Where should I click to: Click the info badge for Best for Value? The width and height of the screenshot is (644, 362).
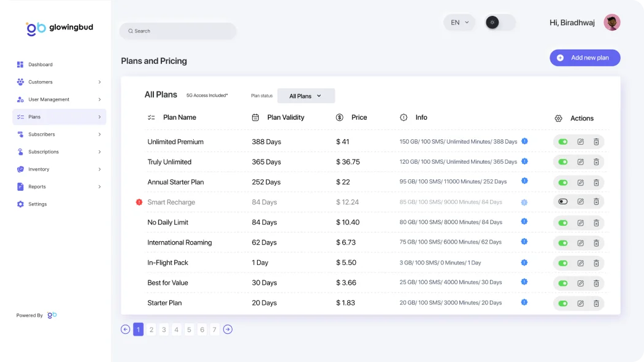(524, 282)
